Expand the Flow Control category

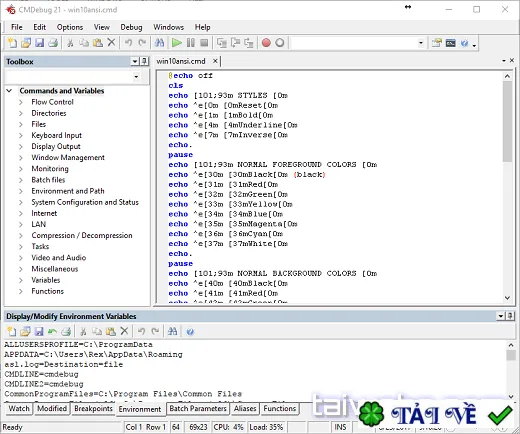tap(21, 102)
